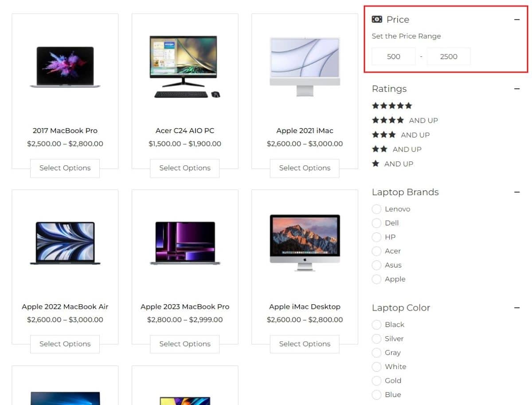532x405 pixels.
Task: Collapse the Laptop Brands section
Action: pos(516,192)
